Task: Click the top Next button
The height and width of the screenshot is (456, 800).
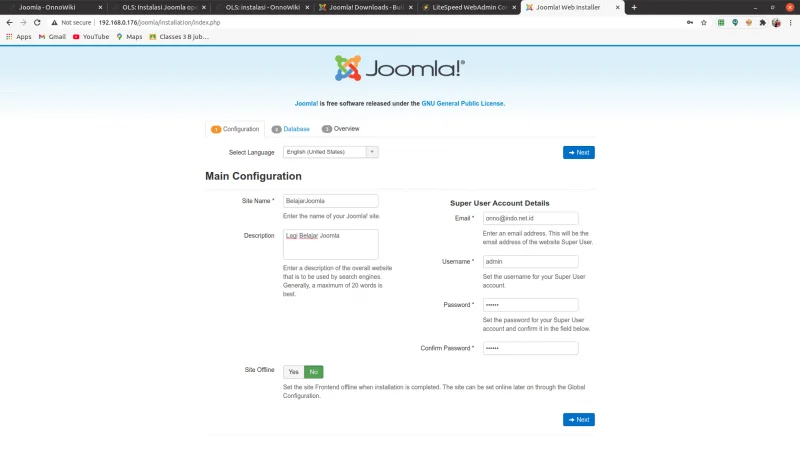Action: pyautogui.click(x=579, y=153)
